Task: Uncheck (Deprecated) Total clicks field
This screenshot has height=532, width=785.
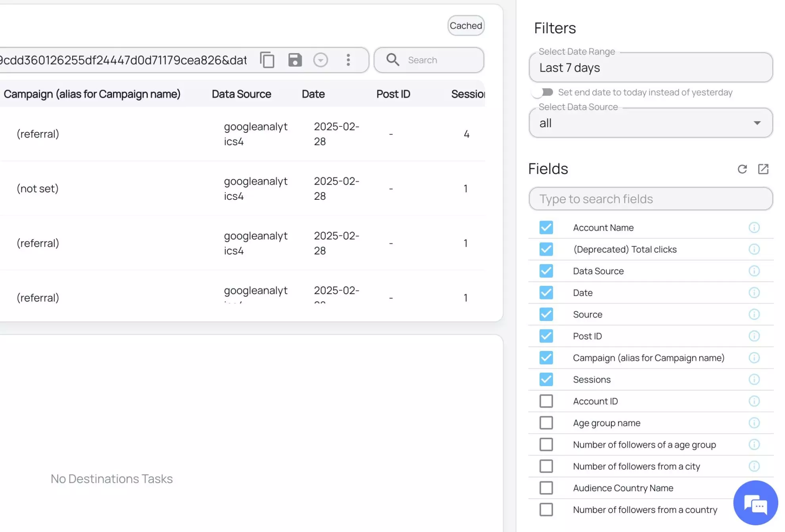Action: coord(546,249)
